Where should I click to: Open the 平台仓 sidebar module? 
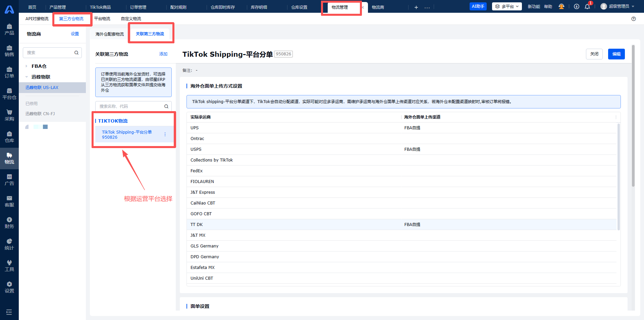click(9, 94)
